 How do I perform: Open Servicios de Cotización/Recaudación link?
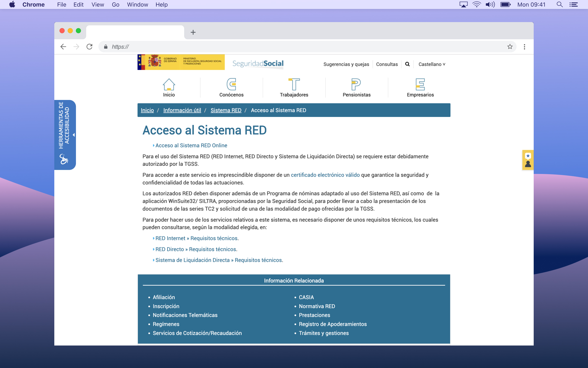pyautogui.click(x=197, y=333)
